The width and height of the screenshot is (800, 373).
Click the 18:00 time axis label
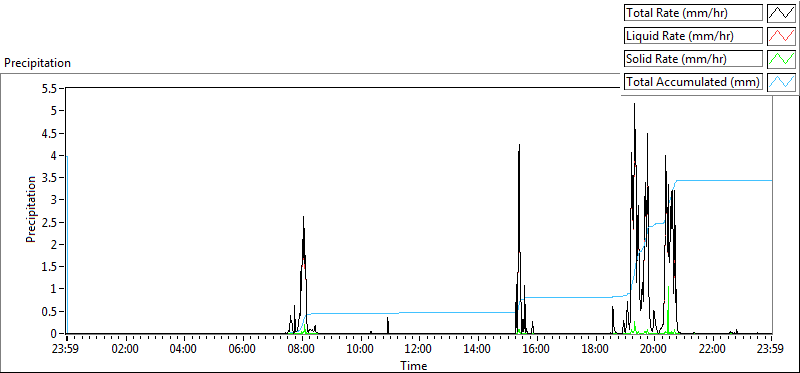point(595,350)
